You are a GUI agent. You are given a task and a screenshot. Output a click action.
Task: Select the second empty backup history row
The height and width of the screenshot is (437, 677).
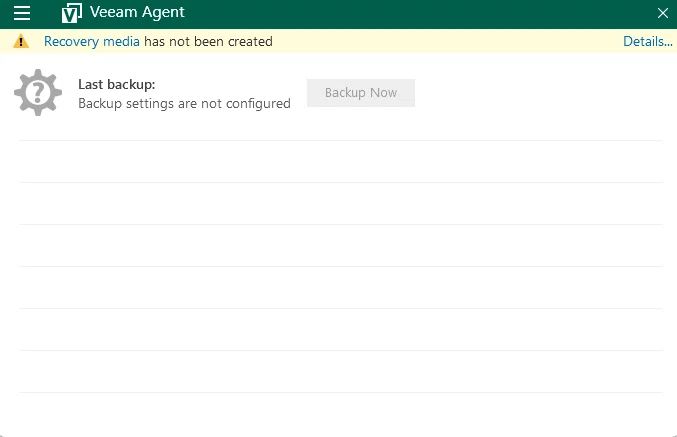(x=341, y=203)
